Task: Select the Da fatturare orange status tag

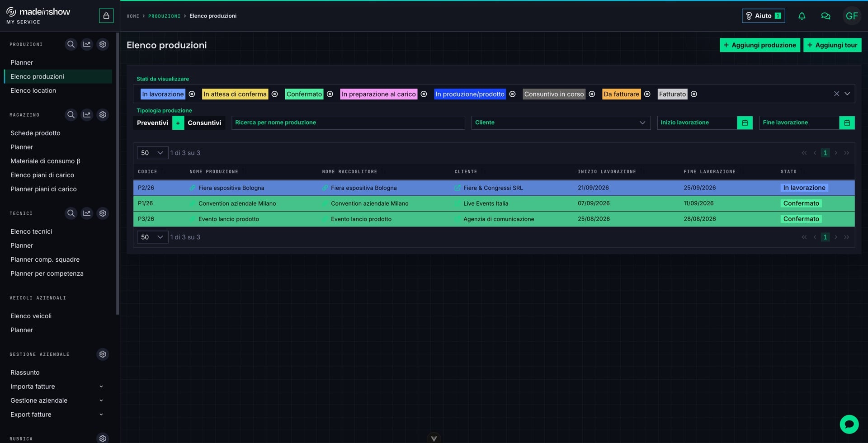Action: (x=621, y=94)
